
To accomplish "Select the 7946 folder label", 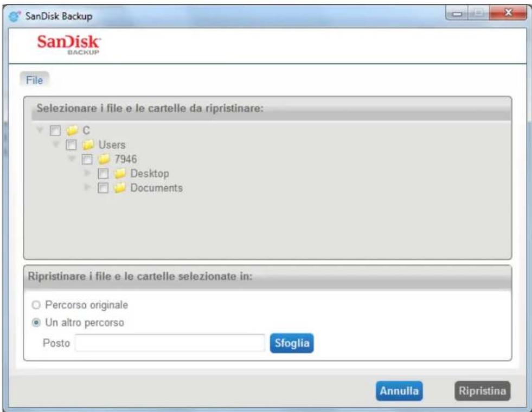I will pyautogui.click(x=125, y=159).
